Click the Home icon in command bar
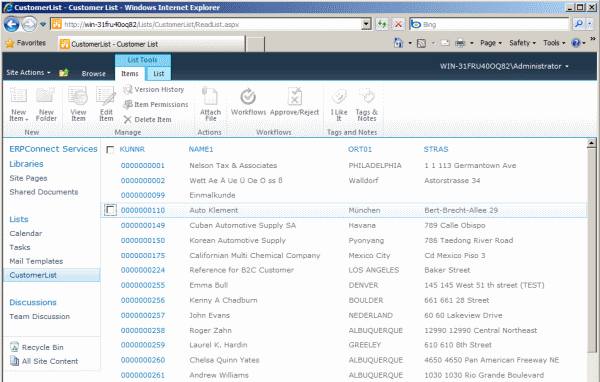600x382 pixels. click(399, 43)
